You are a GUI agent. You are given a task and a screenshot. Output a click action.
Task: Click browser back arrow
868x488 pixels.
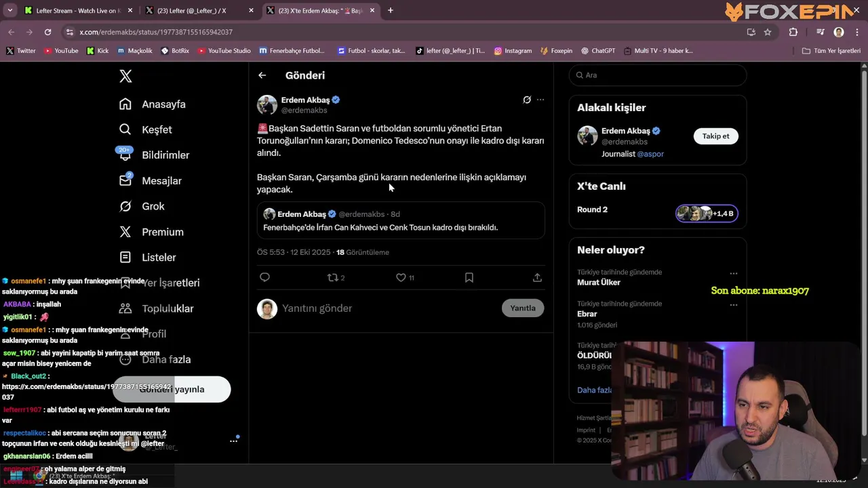pos(12,32)
